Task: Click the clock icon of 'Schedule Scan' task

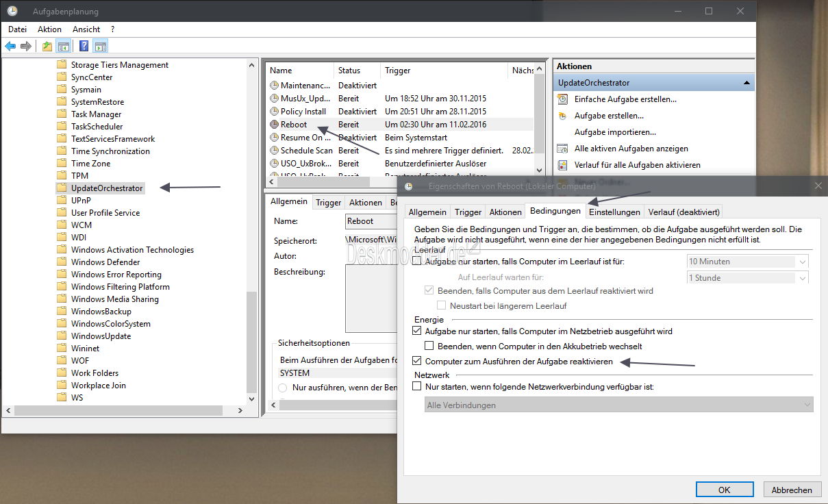Action: click(x=275, y=151)
